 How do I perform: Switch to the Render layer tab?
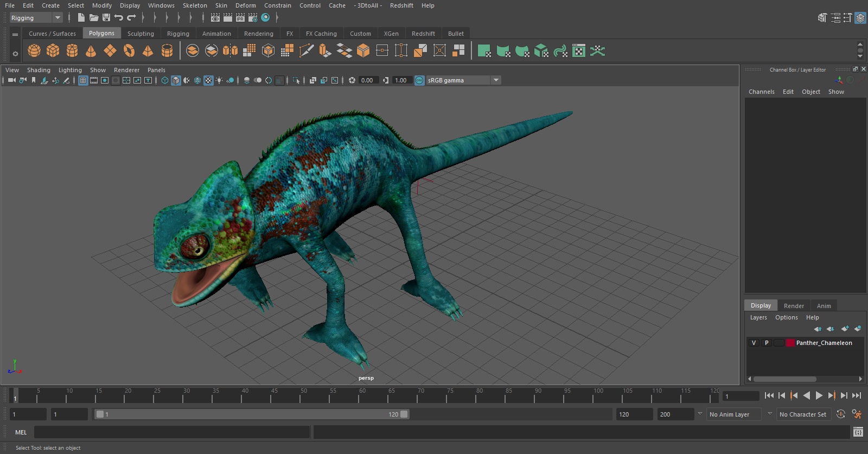click(x=794, y=306)
